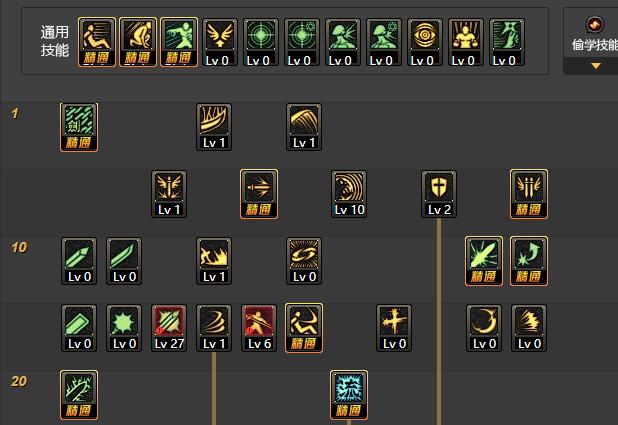Image resolution: width=618 pixels, height=425 pixels.
Task: Select the green 剣 sword rain mastered skill
Action: tap(79, 127)
